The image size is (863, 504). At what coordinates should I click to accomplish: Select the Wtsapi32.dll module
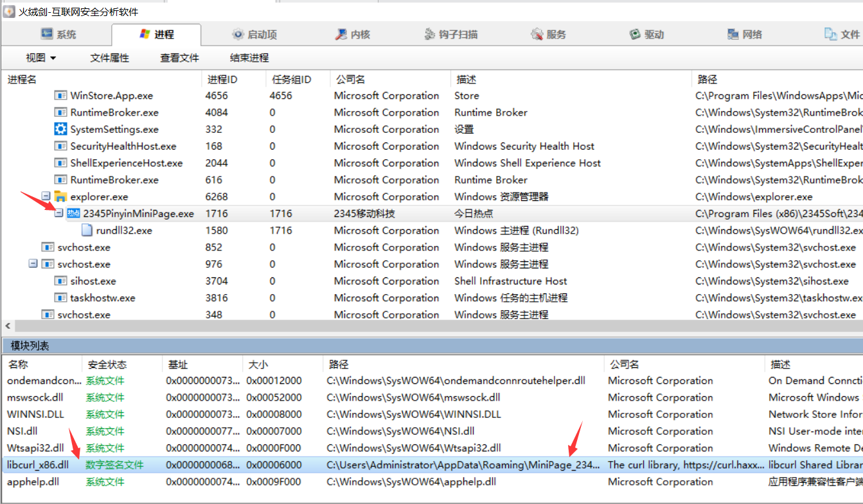pos(432,448)
